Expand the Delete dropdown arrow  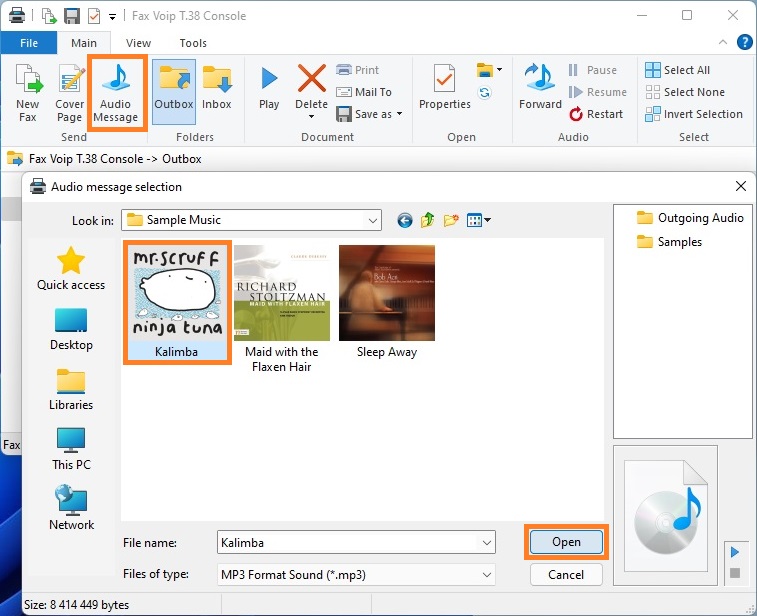pyautogui.click(x=311, y=116)
